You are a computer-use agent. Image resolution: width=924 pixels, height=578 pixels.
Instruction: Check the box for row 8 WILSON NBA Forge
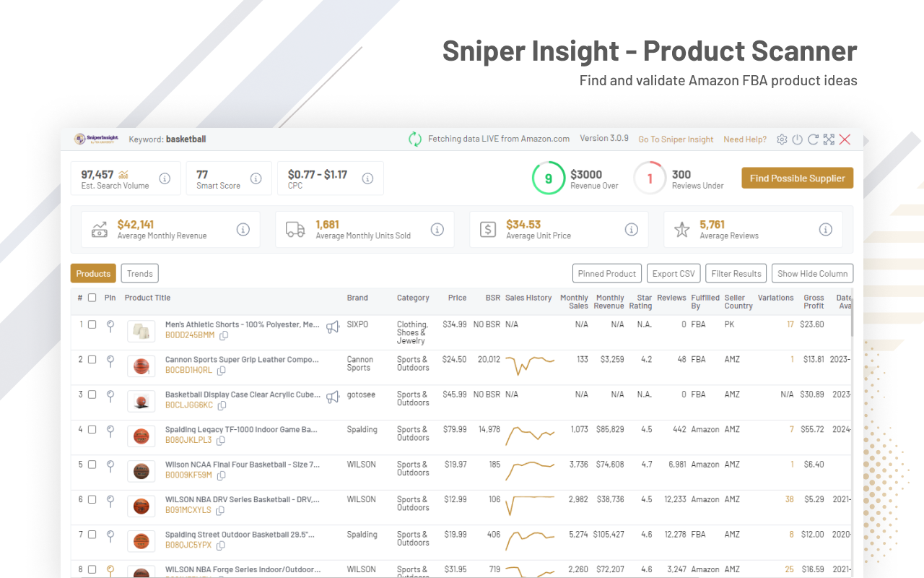pos(92,569)
